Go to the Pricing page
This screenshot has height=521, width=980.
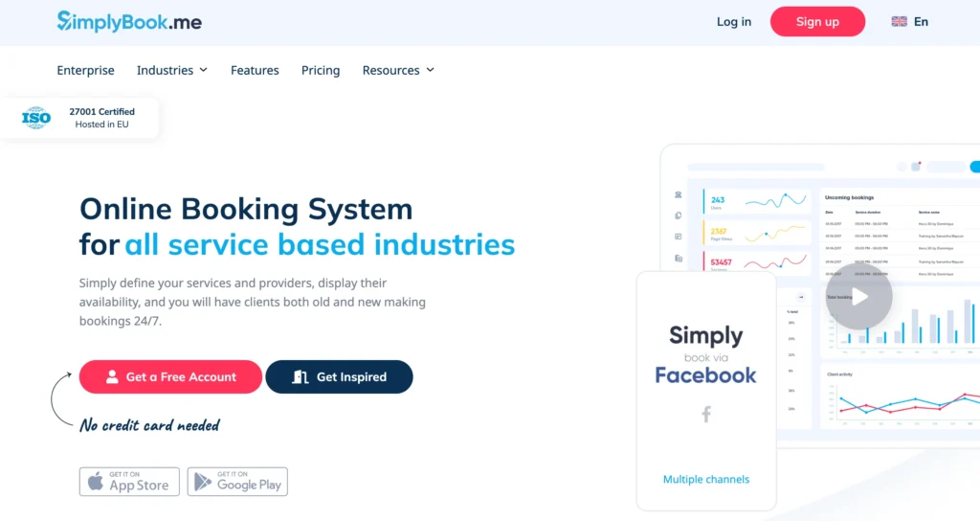(x=321, y=70)
